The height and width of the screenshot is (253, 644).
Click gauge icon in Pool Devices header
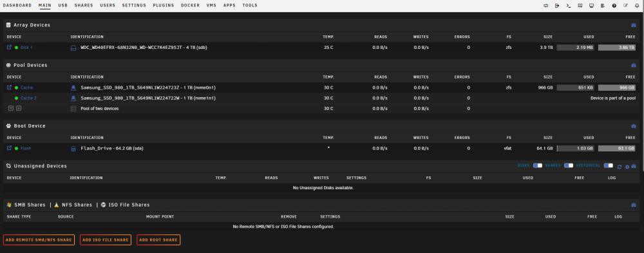click(x=633, y=66)
